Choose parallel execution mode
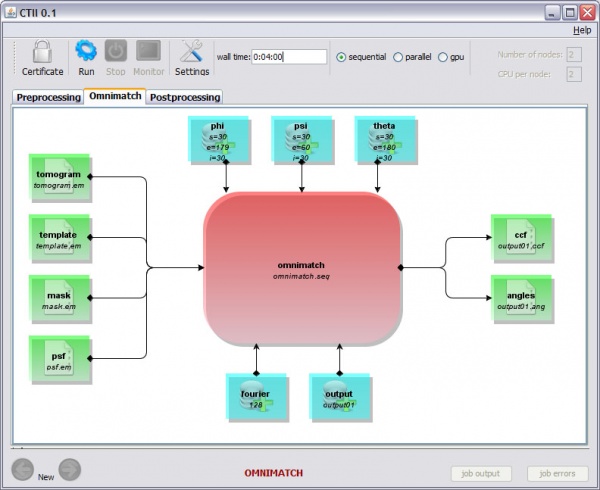 click(399, 57)
